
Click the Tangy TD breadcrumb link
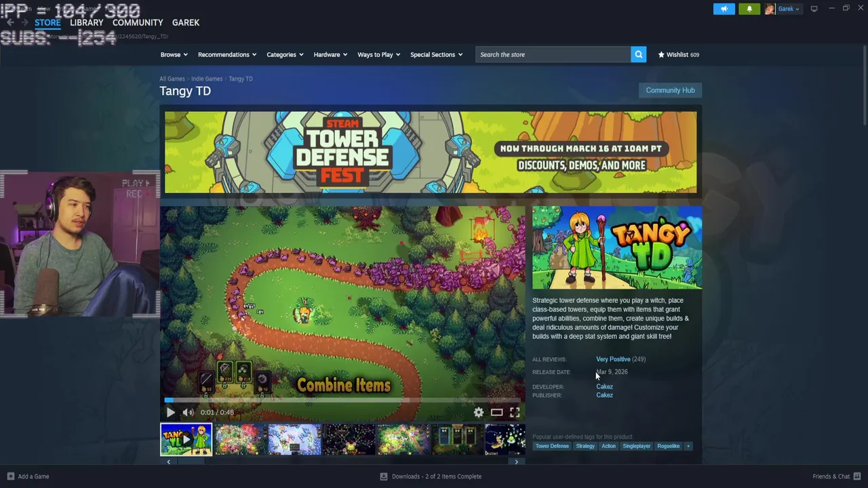point(241,79)
